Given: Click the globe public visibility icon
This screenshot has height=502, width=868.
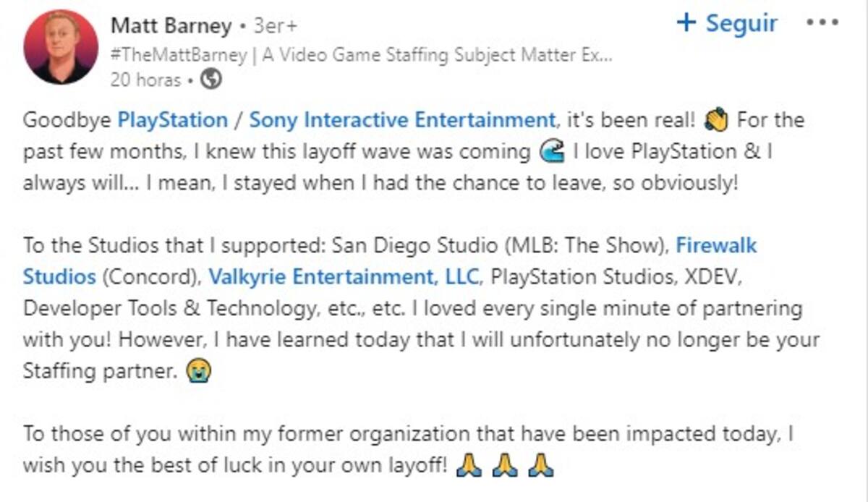Looking at the screenshot, I should [211, 80].
